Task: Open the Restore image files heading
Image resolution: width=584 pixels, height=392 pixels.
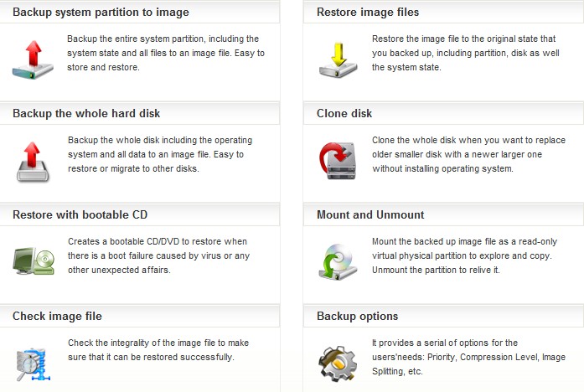Action: 368,13
